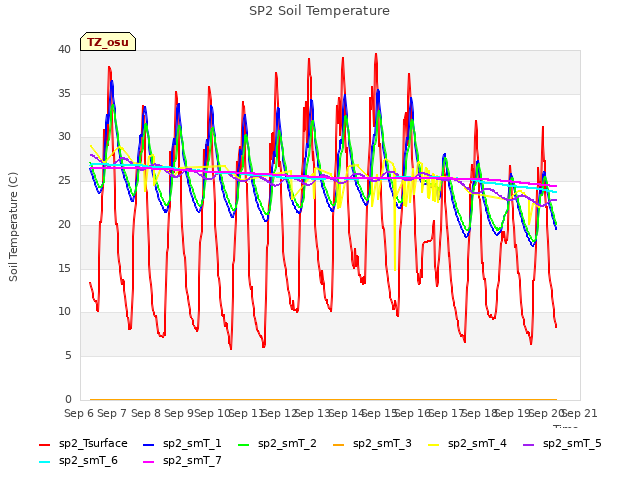Click the sp2_smT_7 magenta legend swatch

(x=149, y=462)
